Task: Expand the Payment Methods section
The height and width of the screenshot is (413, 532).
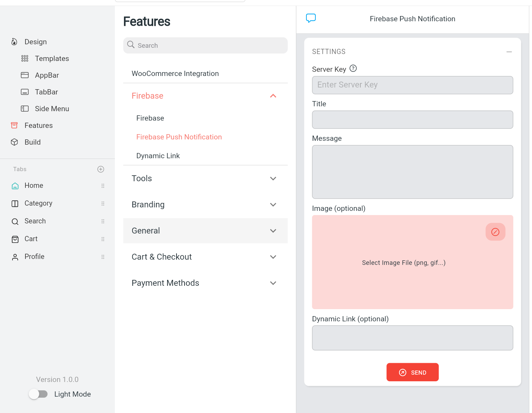Action: [x=205, y=283]
